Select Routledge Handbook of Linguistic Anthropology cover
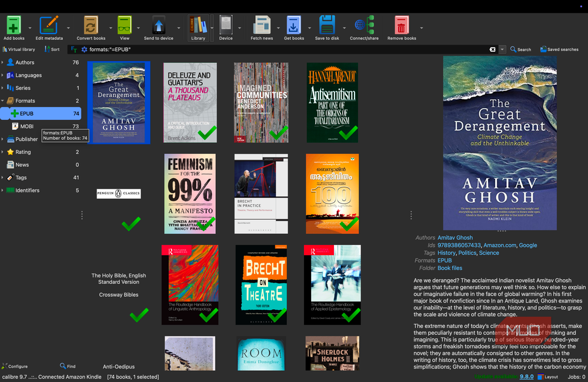This screenshot has width=588, height=382. [x=190, y=284]
